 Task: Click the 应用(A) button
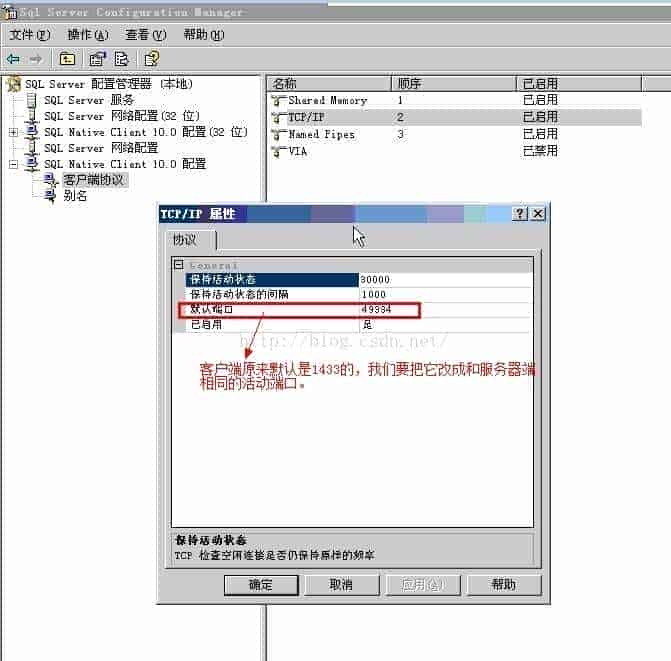click(x=423, y=585)
